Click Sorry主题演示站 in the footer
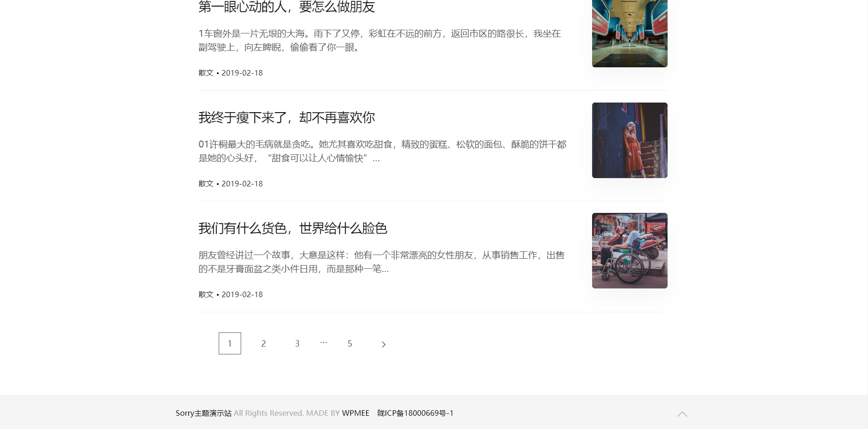 pos(203,413)
